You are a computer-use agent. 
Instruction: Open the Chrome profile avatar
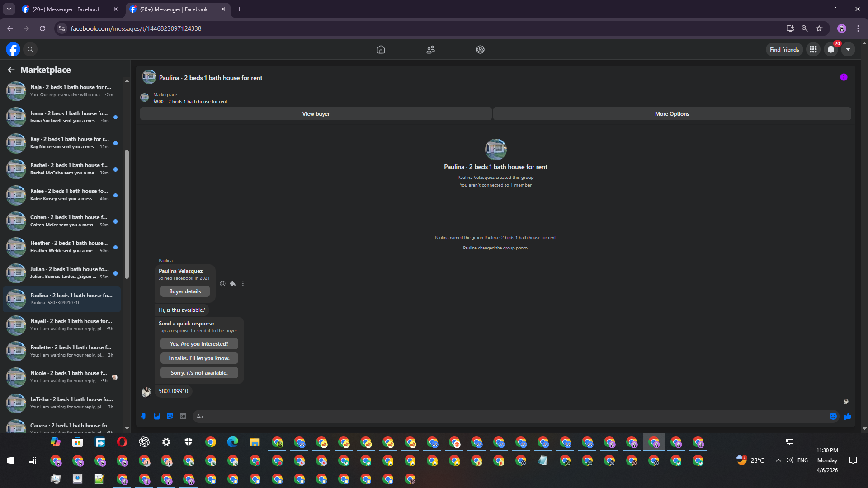842,28
